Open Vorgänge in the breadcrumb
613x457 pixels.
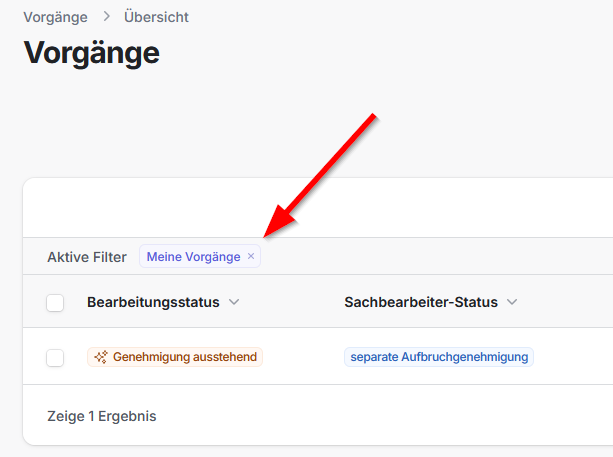[55, 17]
